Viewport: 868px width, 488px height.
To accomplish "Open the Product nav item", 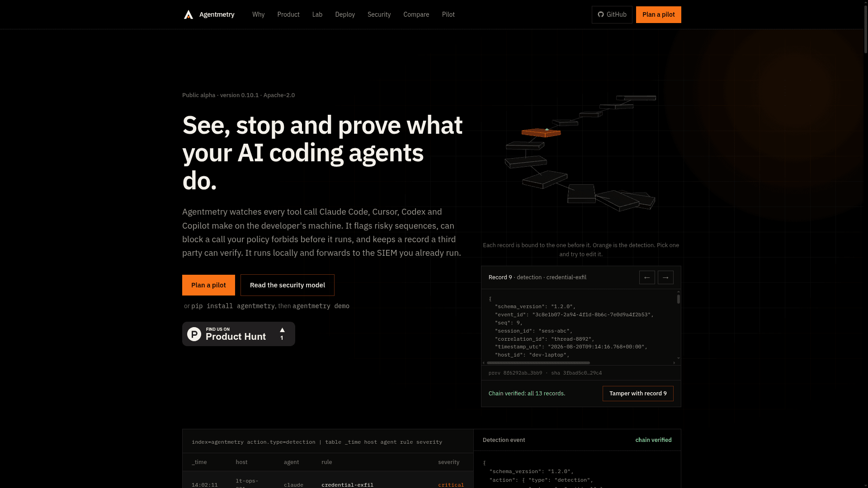I will (288, 14).
